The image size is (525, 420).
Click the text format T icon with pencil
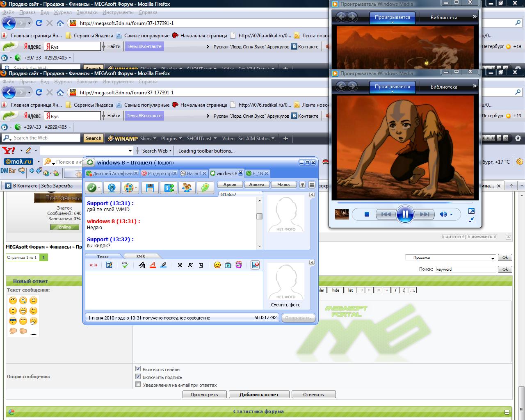[x=109, y=265]
